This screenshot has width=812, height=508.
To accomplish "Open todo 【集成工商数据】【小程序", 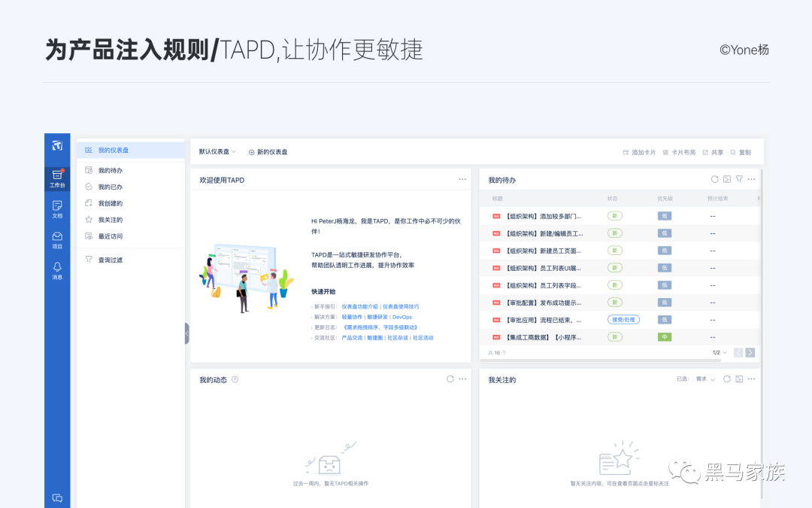I will coord(544,337).
